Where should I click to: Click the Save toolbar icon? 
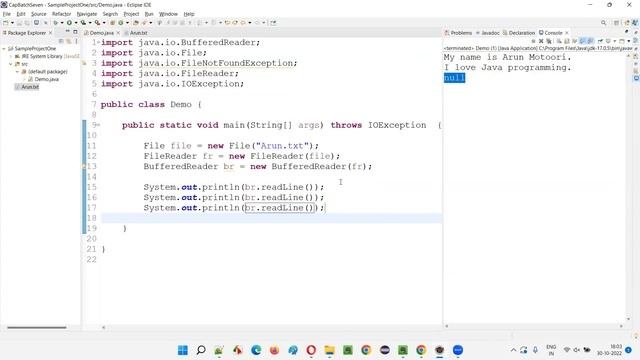19,23
